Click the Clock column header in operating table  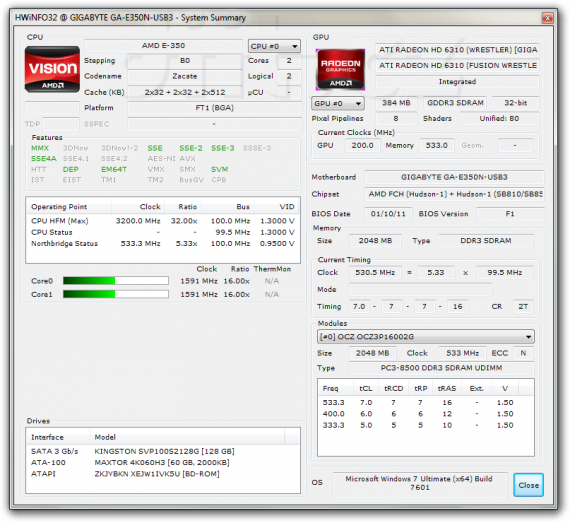click(x=138, y=206)
